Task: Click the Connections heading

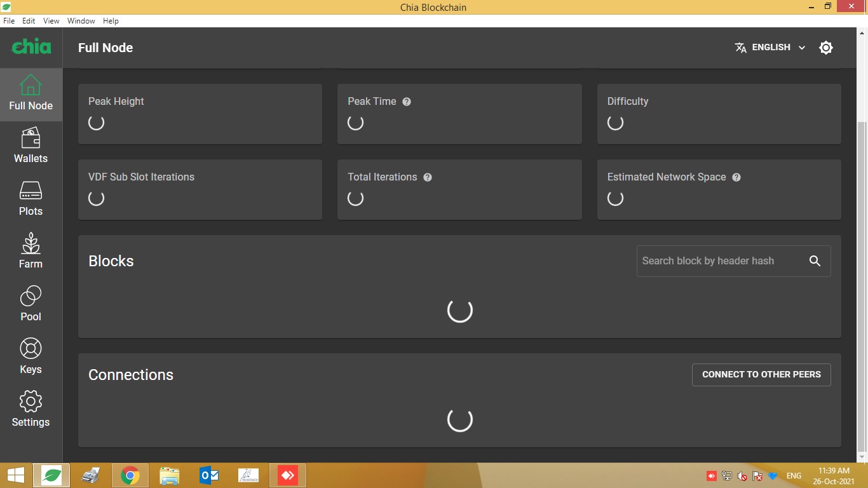Action: click(131, 375)
